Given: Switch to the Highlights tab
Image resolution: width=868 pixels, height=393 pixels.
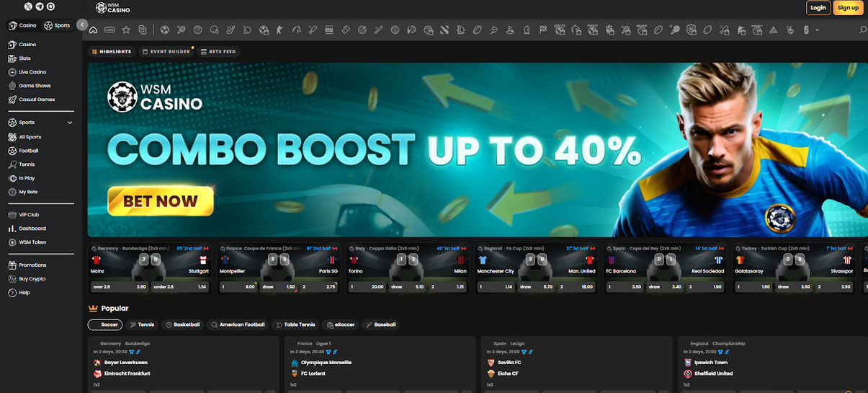Looking at the screenshot, I should coord(112,52).
